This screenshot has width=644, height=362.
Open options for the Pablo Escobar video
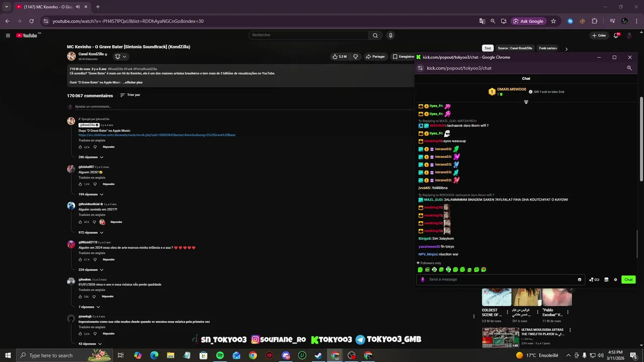[568, 312]
